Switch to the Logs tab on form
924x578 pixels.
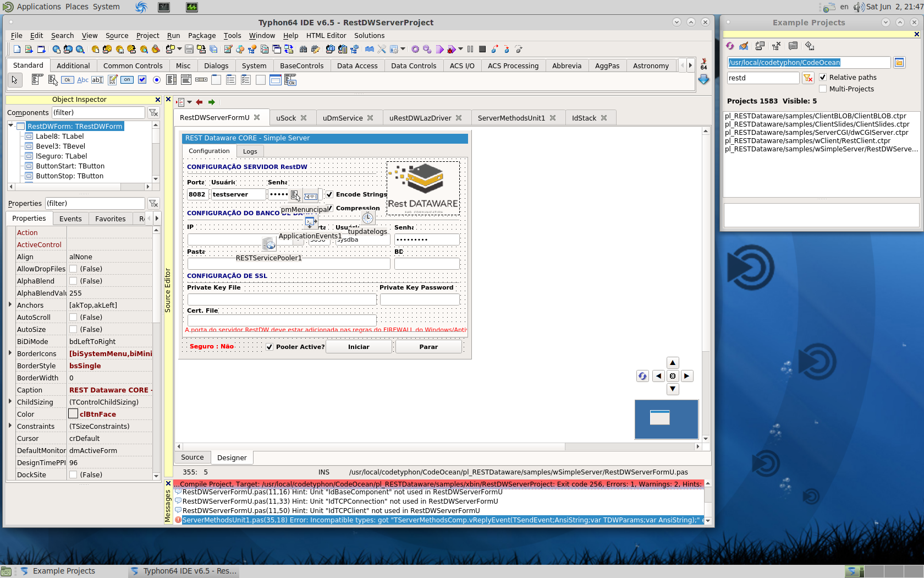(x=250, y=151)
